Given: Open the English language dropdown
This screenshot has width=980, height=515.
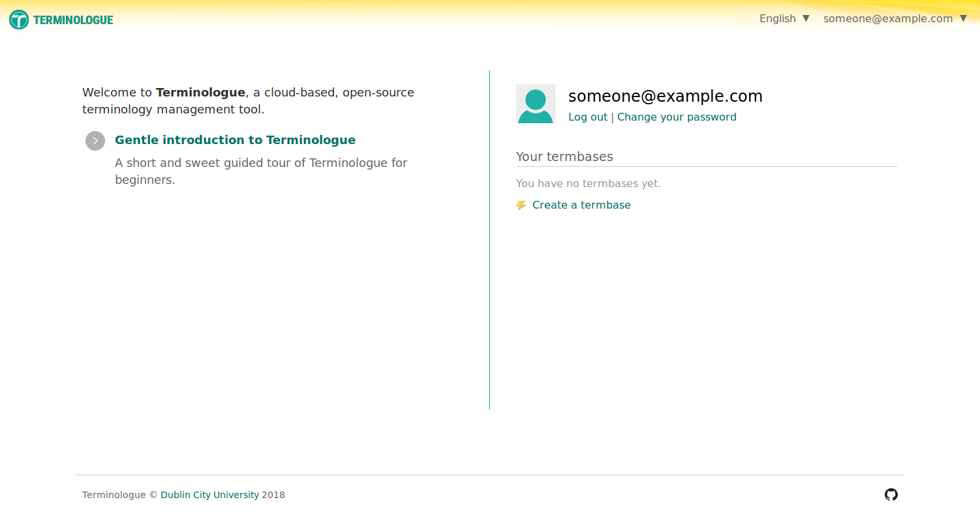Looking at the screenshot, I should [783, 18].
